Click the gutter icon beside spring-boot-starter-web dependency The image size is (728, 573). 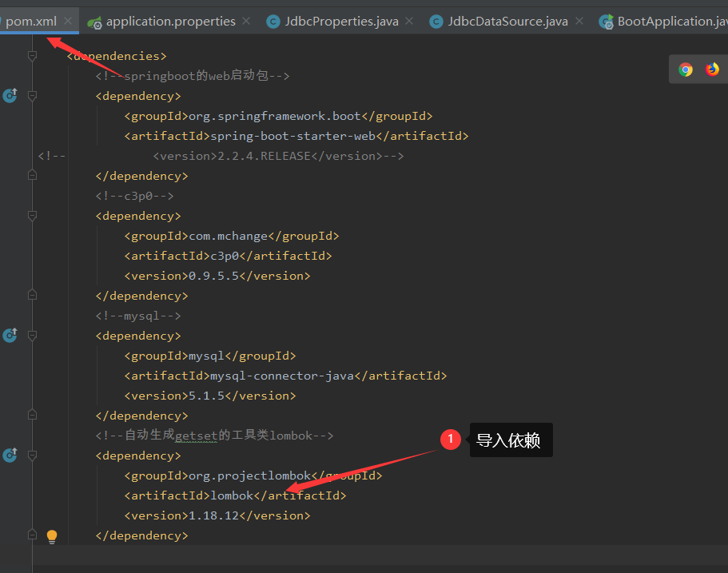[10, 95]
